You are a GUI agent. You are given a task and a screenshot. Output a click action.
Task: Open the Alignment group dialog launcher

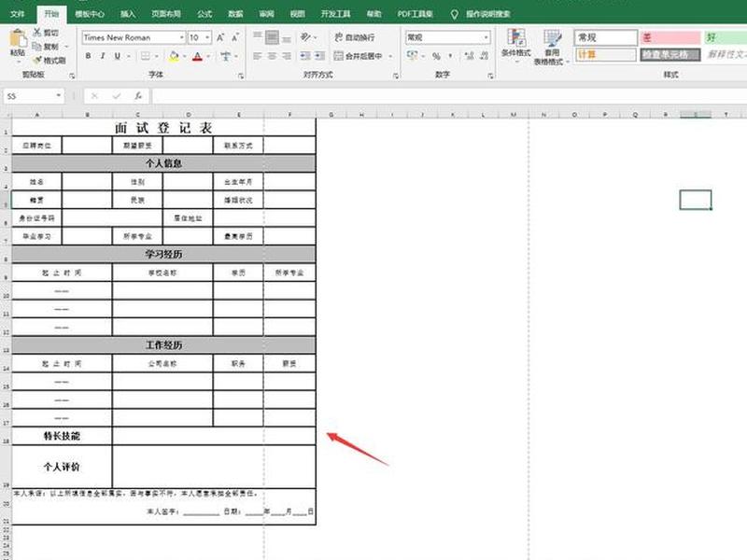click(x=395, y=76)
